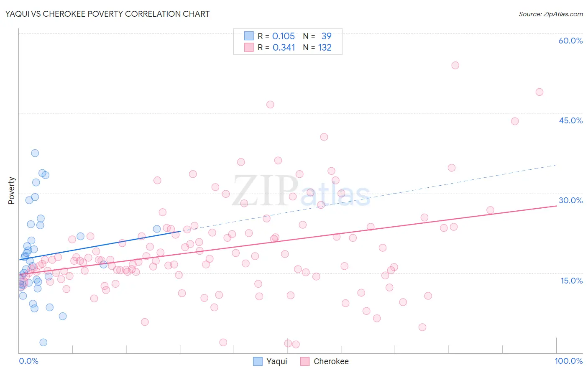Image resolution: width=588 pixels, height=373 pixels.
Task: Select the Yaqui legend label
Action: [x=277, y=361]
